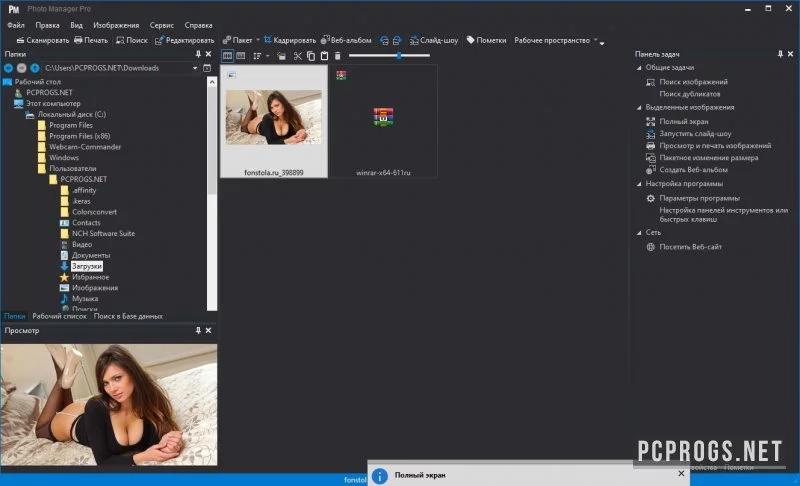Select the fonstola.ru_398899 thumbnail
The width and height of the screenshot is (800, 486).
pyautogui.click(x=273, y=121)
